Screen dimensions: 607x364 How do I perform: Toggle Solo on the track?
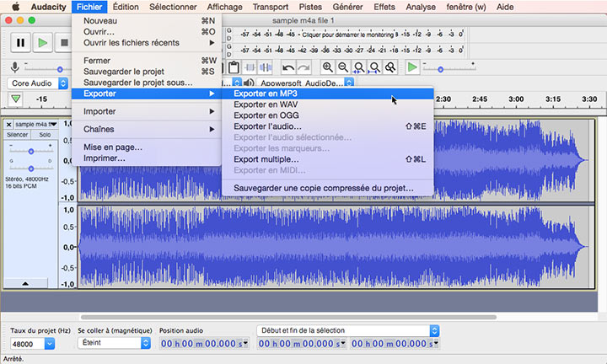tap(45, 135)
